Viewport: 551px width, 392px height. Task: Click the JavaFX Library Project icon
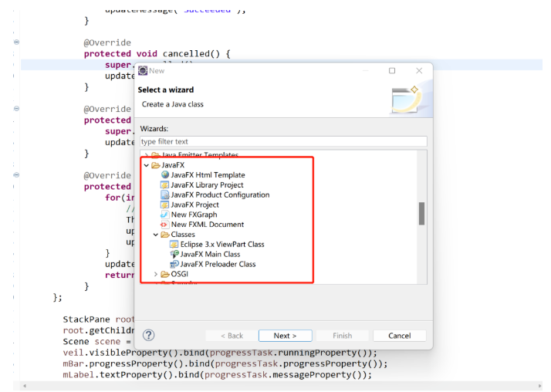tap(164, 184)
